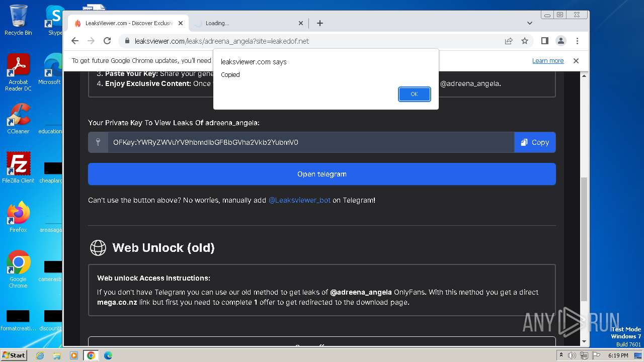Open media player from taskbar

pos(73,355)
